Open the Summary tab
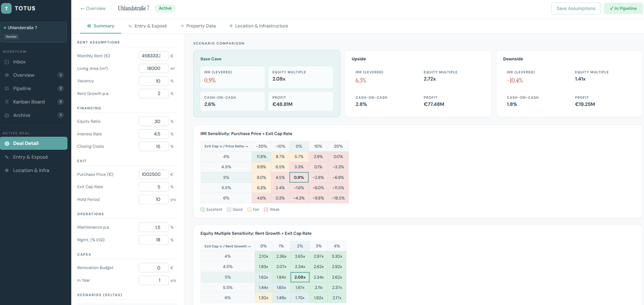Viewport: 644px width, 305px height. pyautogui.click(x=101, y=26)
